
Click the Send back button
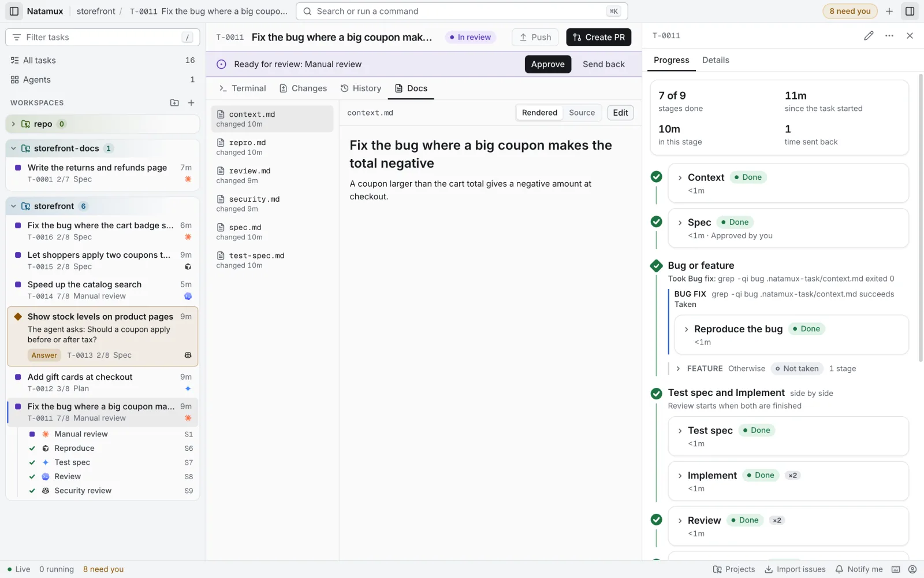pos(603,64)
